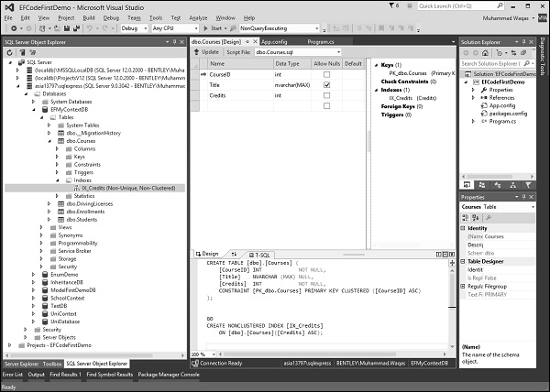Click the Categorized icon in Properties panel
Viewport: 550px width, 392px height.
[466, 218]
